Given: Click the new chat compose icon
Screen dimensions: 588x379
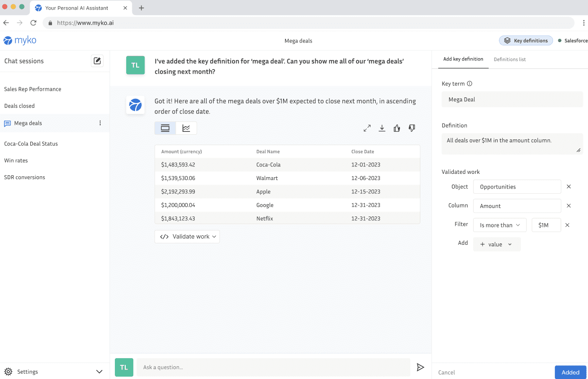Looking at the screenshot, I should 97,61.
